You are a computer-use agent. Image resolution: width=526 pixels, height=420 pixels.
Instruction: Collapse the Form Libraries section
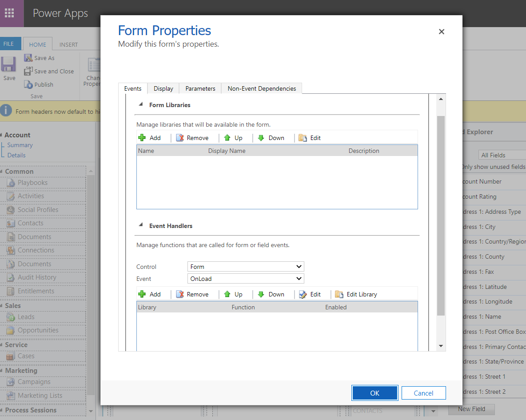[x=141, y=105]
